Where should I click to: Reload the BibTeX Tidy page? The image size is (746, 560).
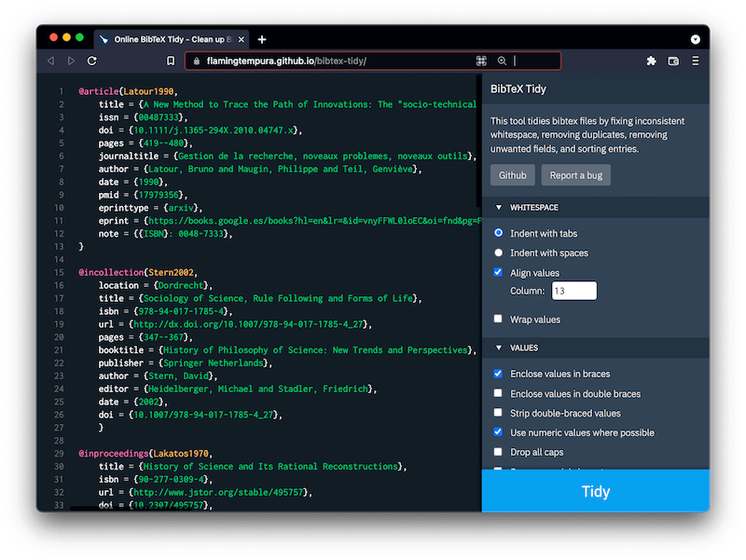(x=92, y=61)
